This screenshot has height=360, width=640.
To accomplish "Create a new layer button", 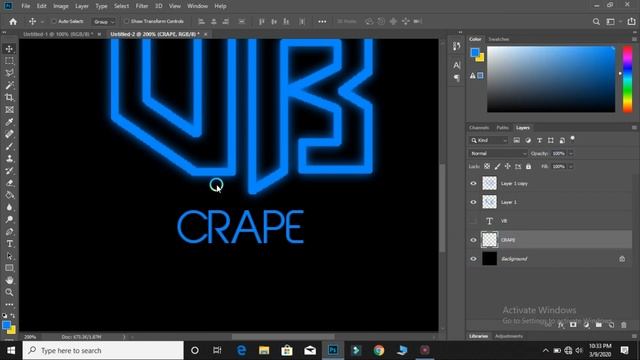I will click(x=611, y=325).
